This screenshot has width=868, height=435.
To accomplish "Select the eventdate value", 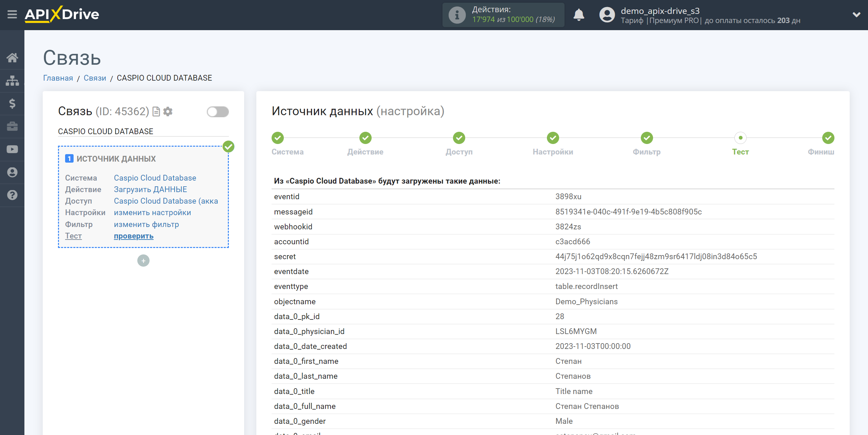I will tap(612, 271).
